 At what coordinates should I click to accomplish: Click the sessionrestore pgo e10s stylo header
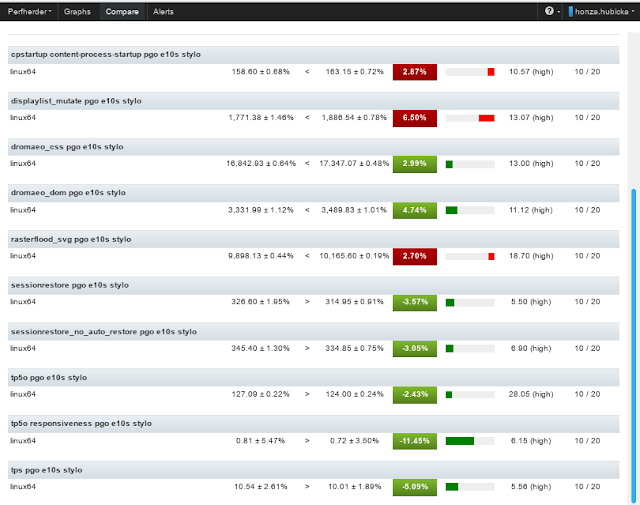click(313, 285)
